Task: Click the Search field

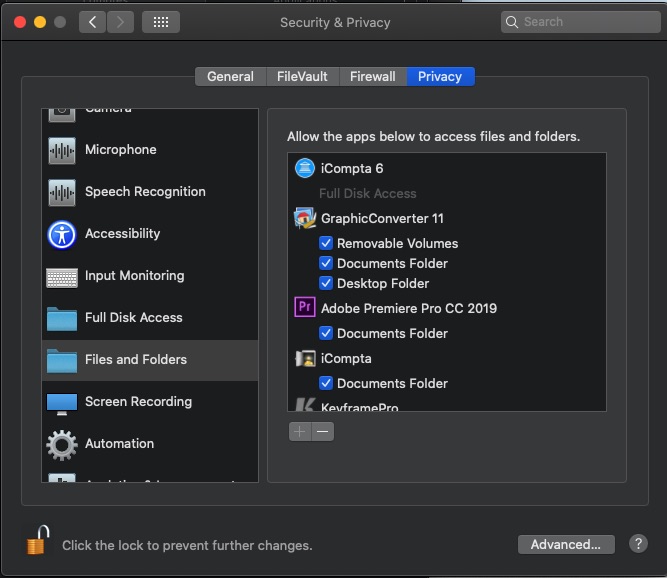Action: coord(581,22)
